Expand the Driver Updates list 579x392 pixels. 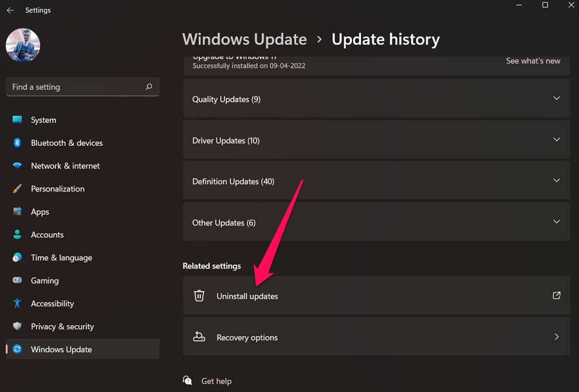click(556, 140)
